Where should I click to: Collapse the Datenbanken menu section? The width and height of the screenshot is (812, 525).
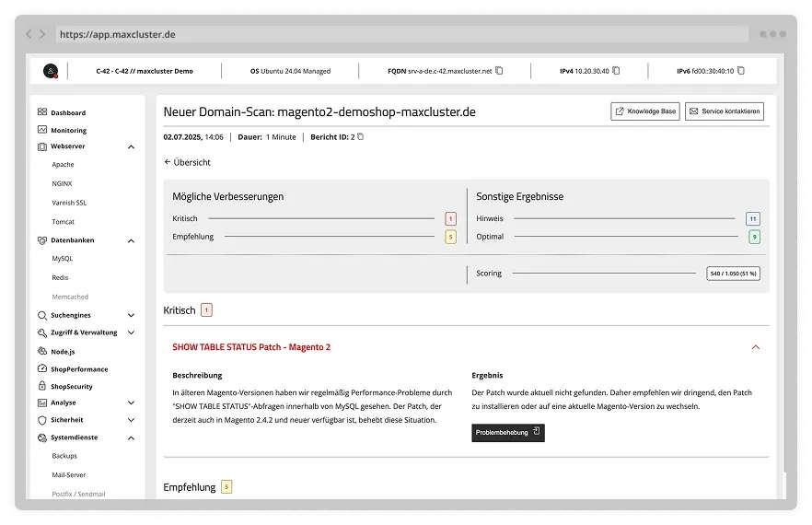pos(131,241)
